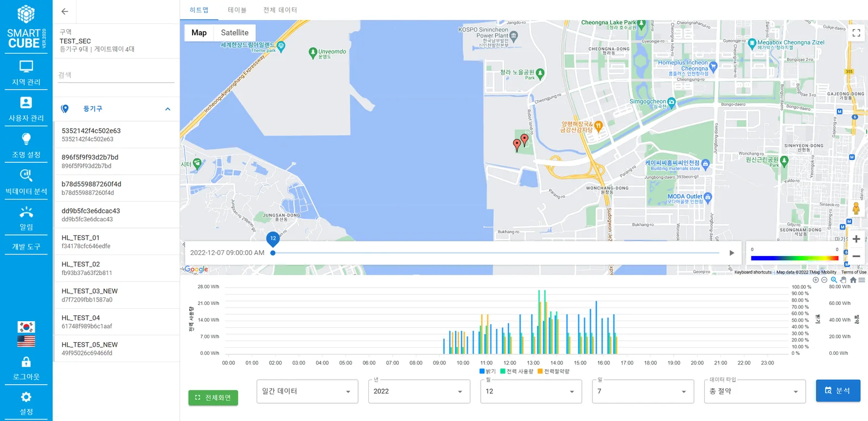Open the Keyboard shortcuts link
The height and width of the screenshot is (421, 868).
(753, 272)
